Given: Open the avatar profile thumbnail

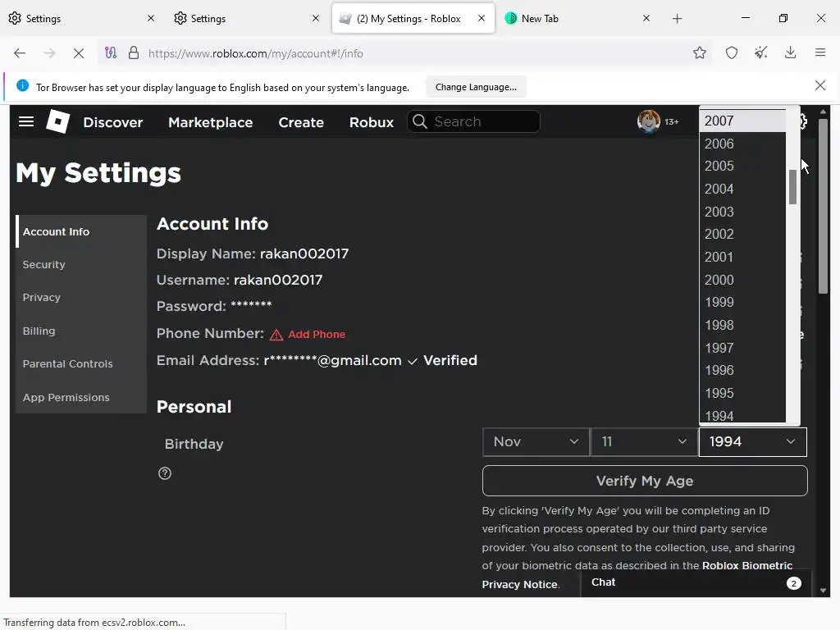Looking at the screenshot, I should tap(648, 121).
